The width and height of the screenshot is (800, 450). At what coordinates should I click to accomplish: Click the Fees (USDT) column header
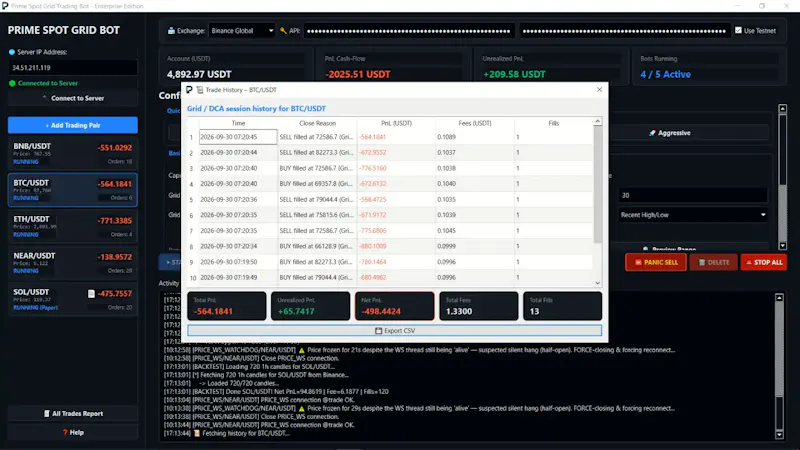(475, 123)
